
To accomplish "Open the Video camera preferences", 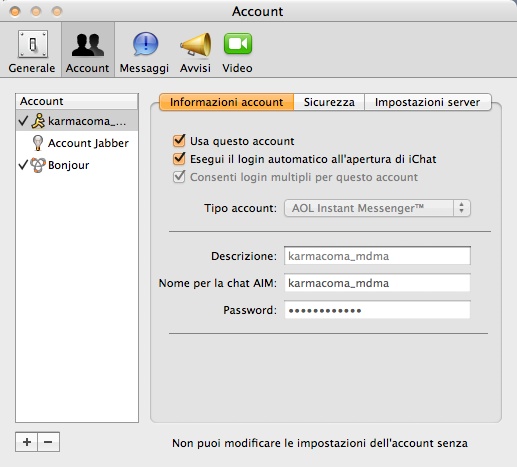I will 237,51.
